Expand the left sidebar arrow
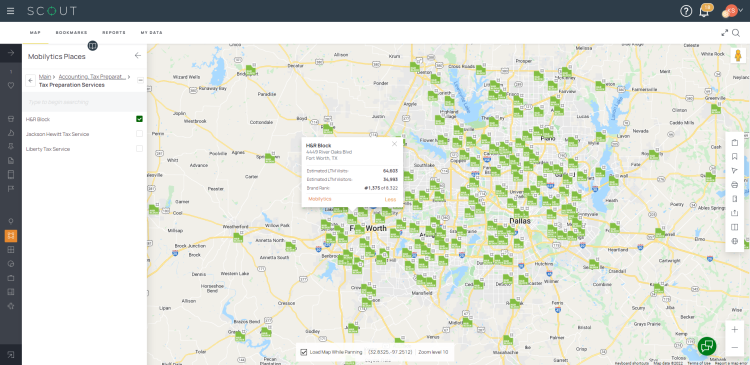 pos(11,53)
